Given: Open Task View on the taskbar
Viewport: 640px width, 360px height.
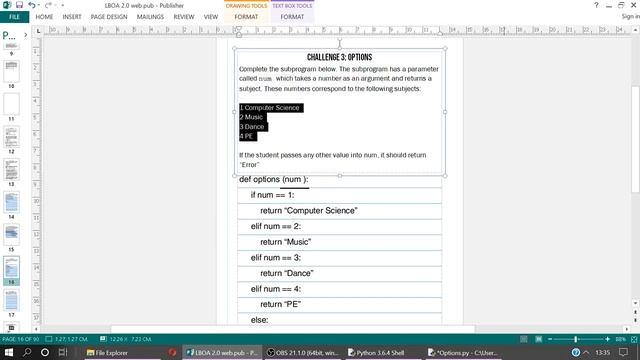Looking at the screenshot, I should (63, 352).
